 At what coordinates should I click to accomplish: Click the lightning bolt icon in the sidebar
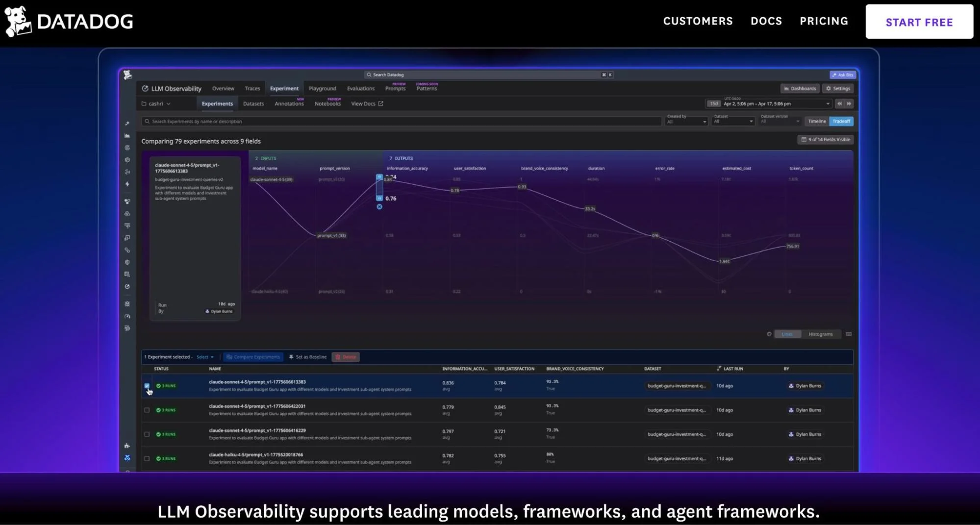point(127,184)
